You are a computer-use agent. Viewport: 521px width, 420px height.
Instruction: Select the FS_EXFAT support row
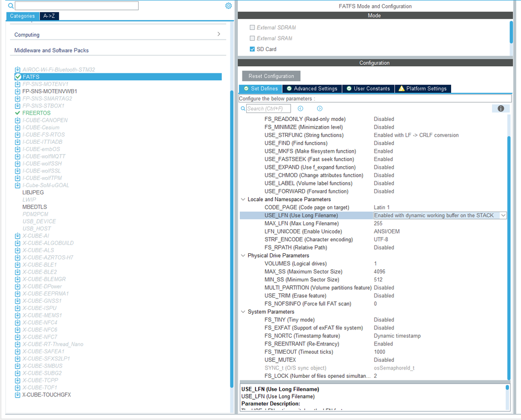tap(373, 328)
